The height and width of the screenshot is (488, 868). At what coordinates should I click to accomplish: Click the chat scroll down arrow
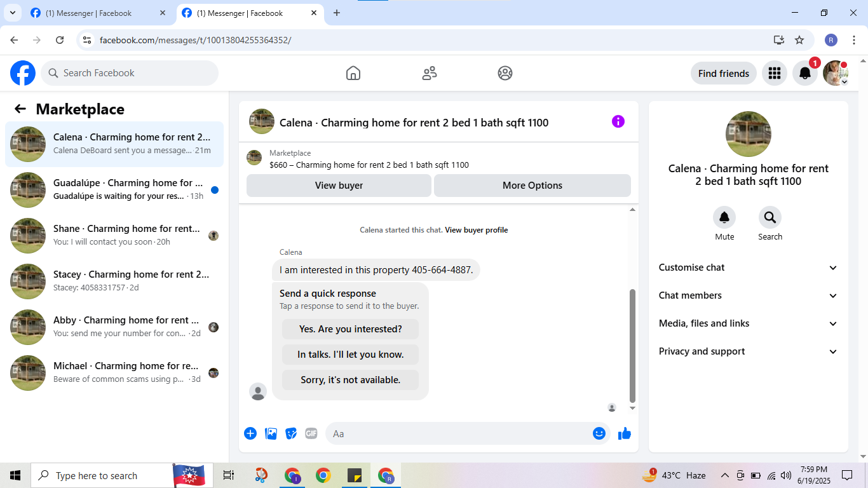point(632,408)
